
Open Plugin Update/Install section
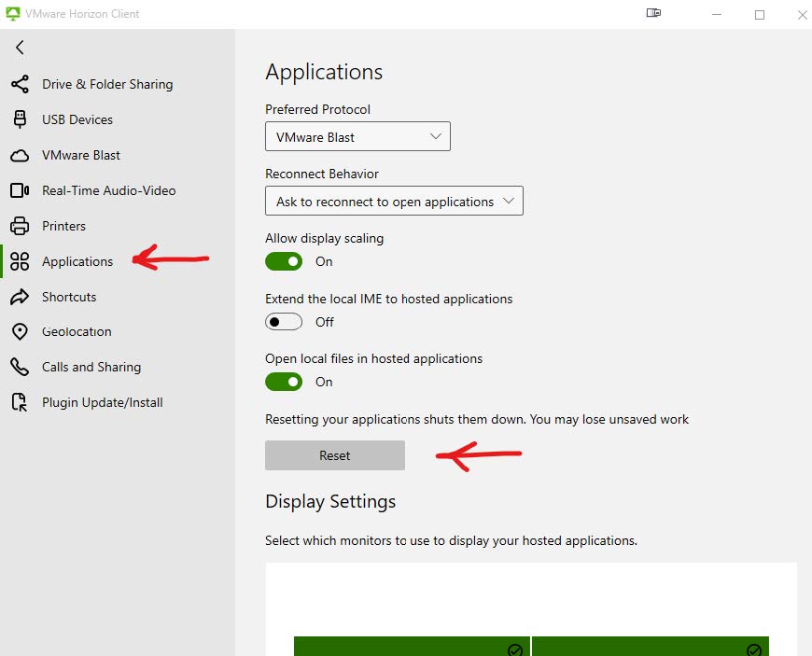pyautogui.click(x=118, y=402)
